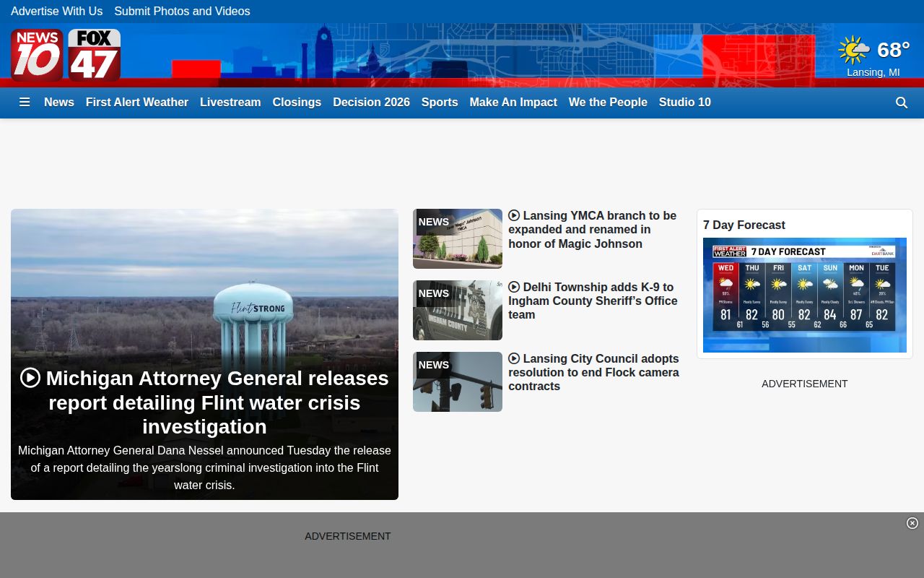Viewport: 924px width, 578px height.
Task: Click the News 10 logo
Action: pyautogui.click(x=37, y=55)
